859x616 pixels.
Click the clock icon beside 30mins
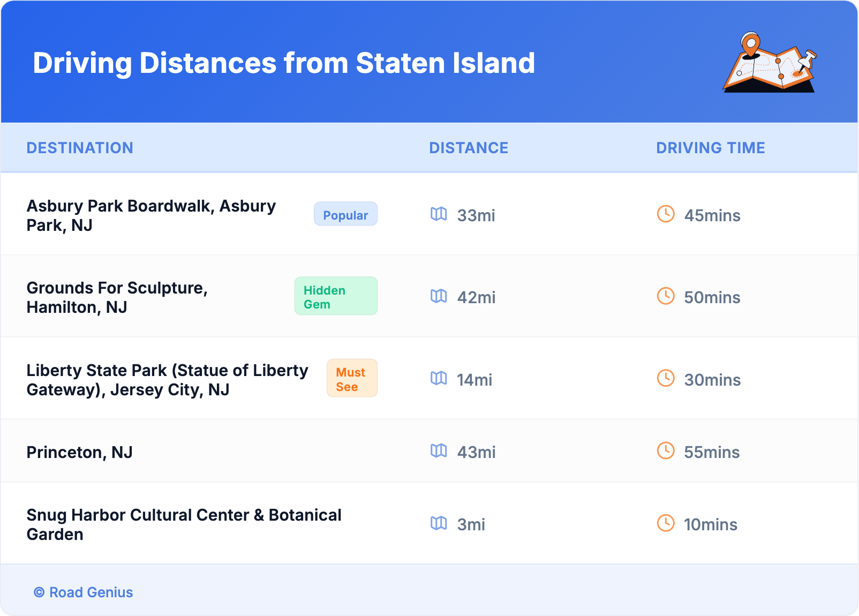[666, 379]
